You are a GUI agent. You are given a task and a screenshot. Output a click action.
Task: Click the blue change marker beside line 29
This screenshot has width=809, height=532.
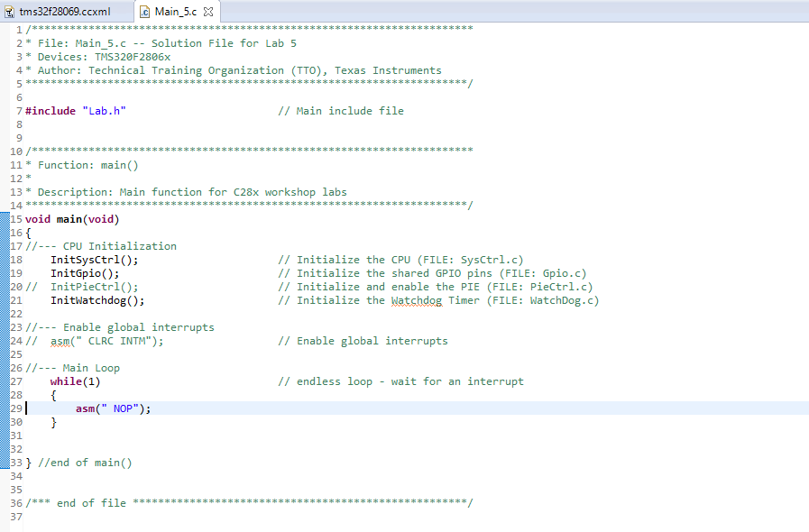(x=5, y=408)
